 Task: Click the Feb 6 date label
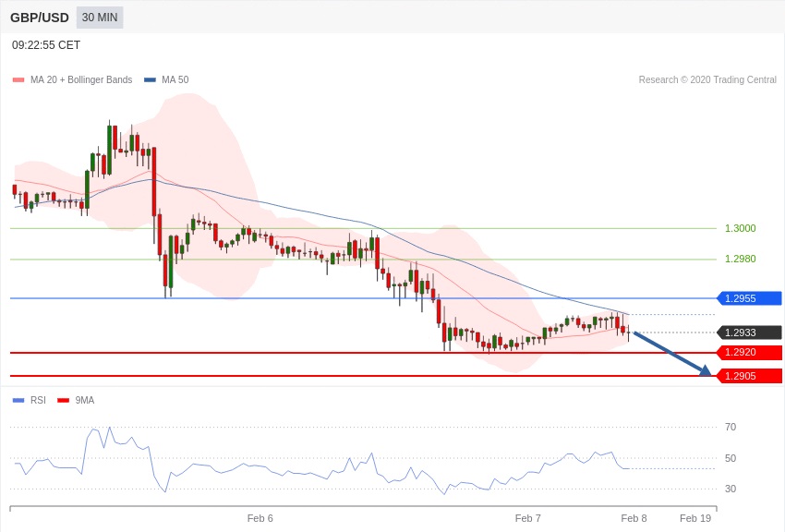[x=260, y=518]
